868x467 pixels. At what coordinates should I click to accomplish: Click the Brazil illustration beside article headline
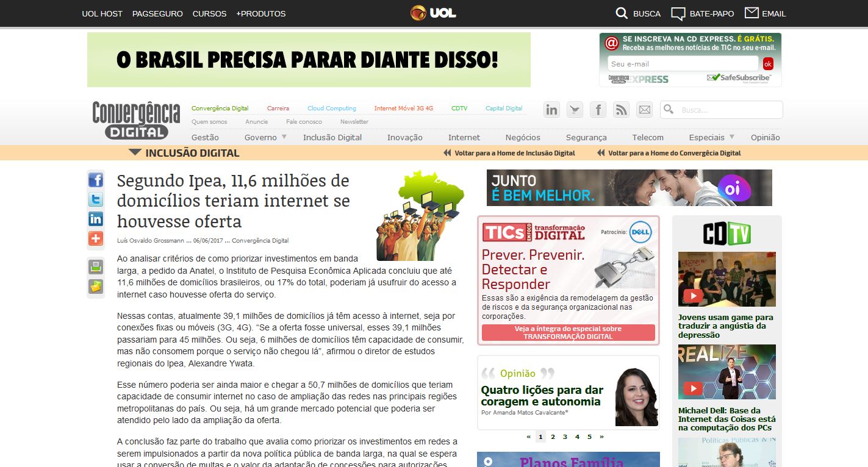(x=420, y=215)
